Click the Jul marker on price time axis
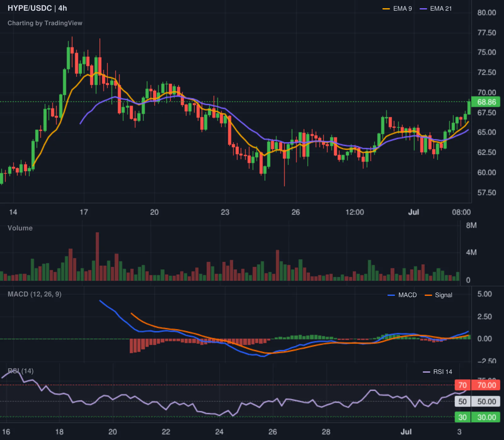The image size is (504, 440). tap(414, 212)
